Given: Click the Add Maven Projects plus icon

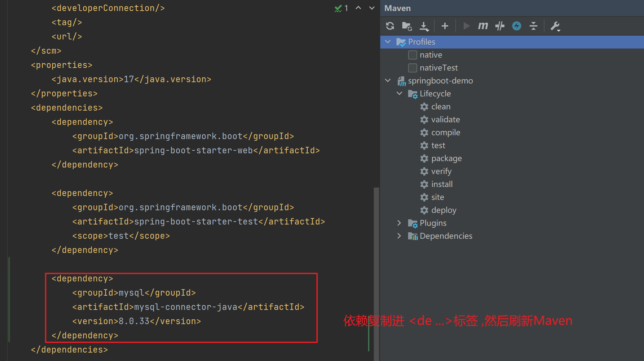Looking at the screenshot, I should (445, 26).
